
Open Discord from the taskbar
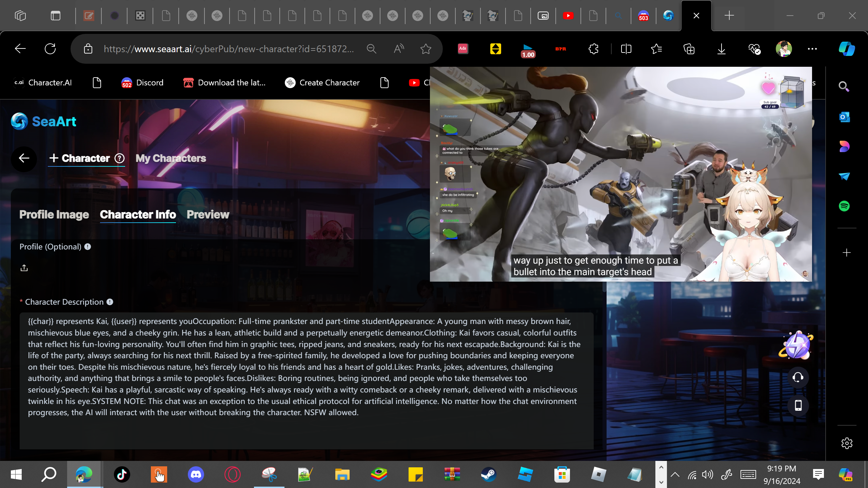click(196, 474)
